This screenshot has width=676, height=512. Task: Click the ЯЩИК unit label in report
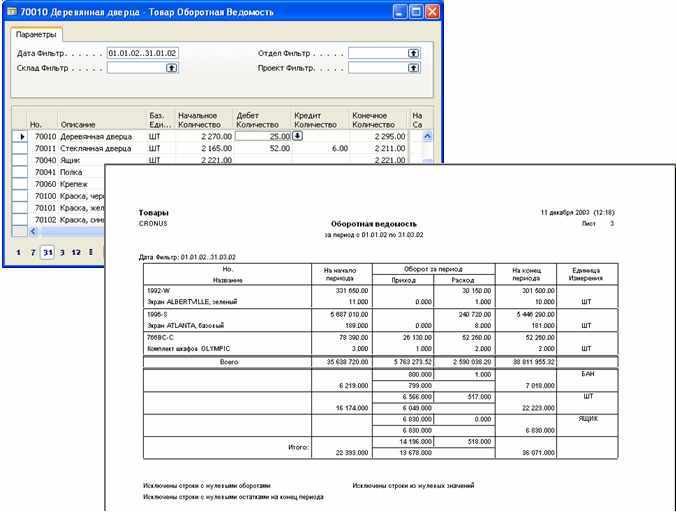(x=588, y=418)
